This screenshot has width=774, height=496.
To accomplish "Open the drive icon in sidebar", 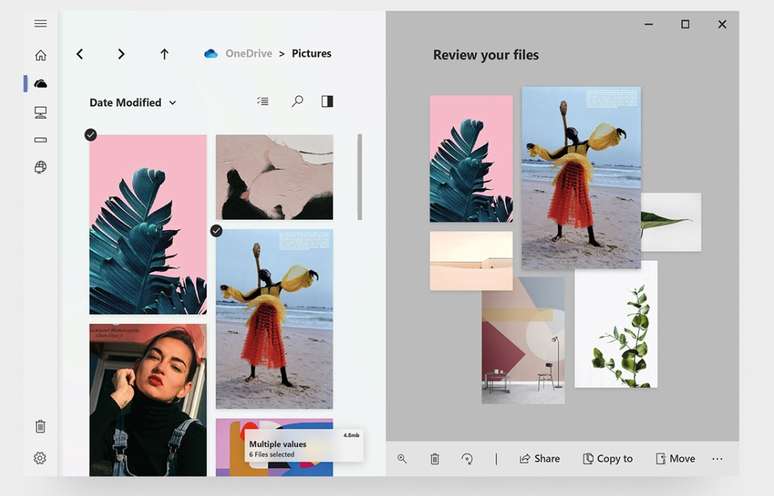I will pyautogui.click(x=40, y=140).
